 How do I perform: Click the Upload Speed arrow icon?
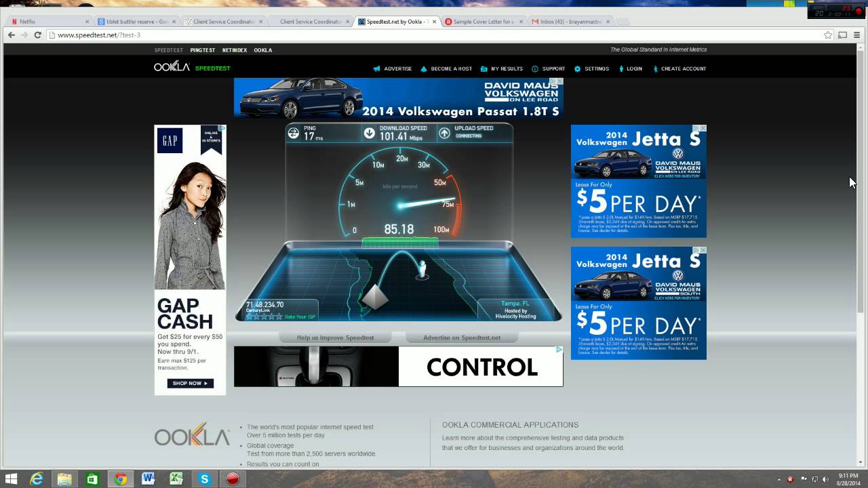(x=444, y=133)
